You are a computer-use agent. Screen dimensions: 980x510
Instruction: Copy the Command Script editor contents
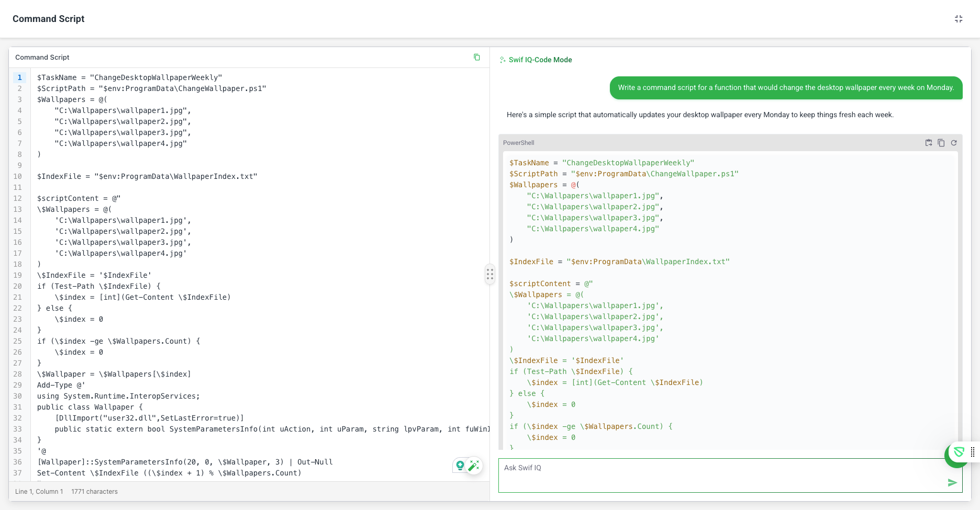476,57
